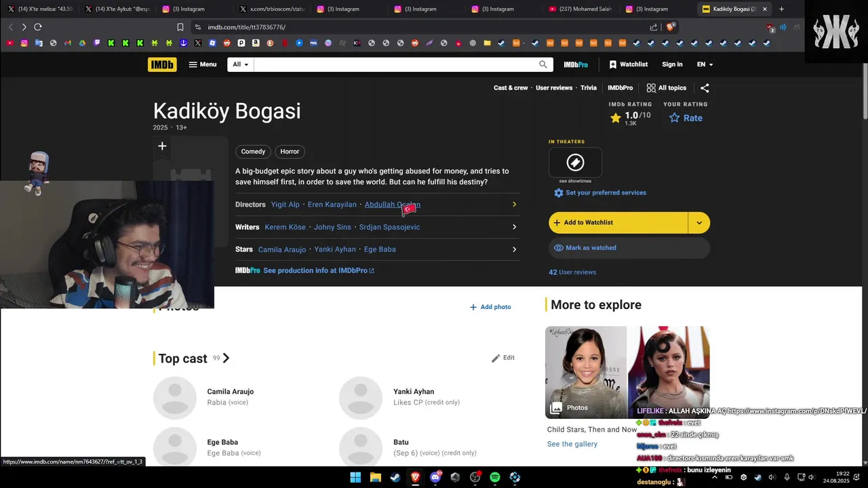Open the Windows Start menu
Screen dimensions: 868x488
coord(355,477)
